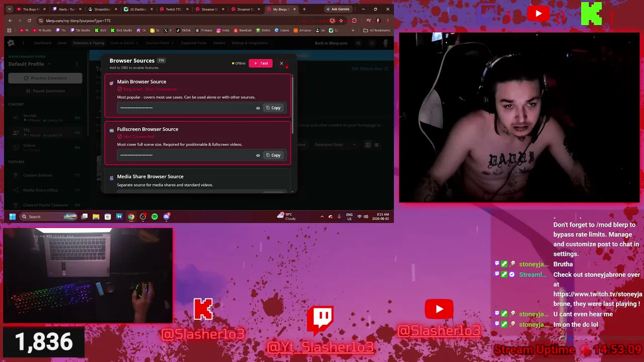This screenshot has width=644, height=362.
Task: Open File Explorer from the taskbar
Action: click(96, 217)
